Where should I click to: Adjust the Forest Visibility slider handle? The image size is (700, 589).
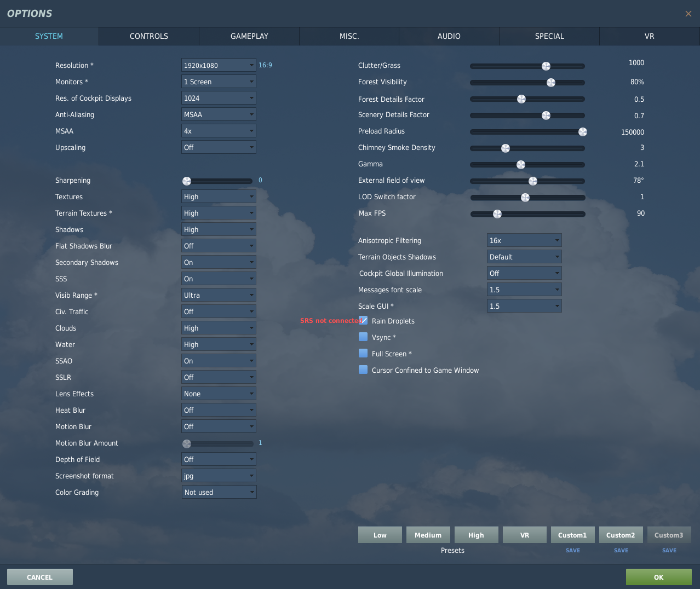pyautogui.click(x=551, y=83)
